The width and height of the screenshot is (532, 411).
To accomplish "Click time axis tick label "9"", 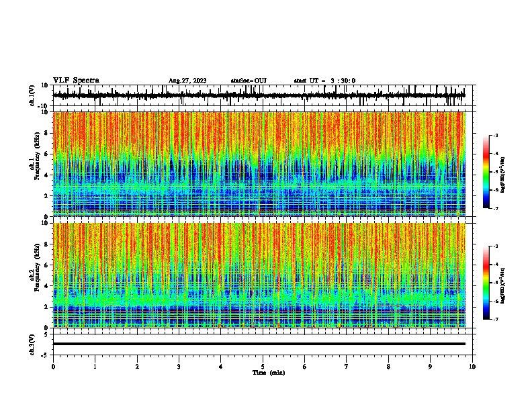I will pos(430,367).
